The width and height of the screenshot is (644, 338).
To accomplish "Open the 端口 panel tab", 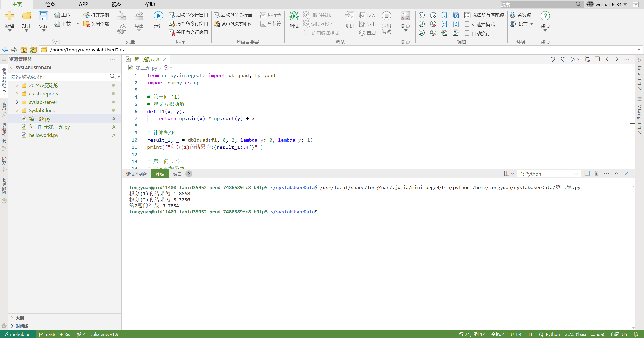I will [177, 174].
